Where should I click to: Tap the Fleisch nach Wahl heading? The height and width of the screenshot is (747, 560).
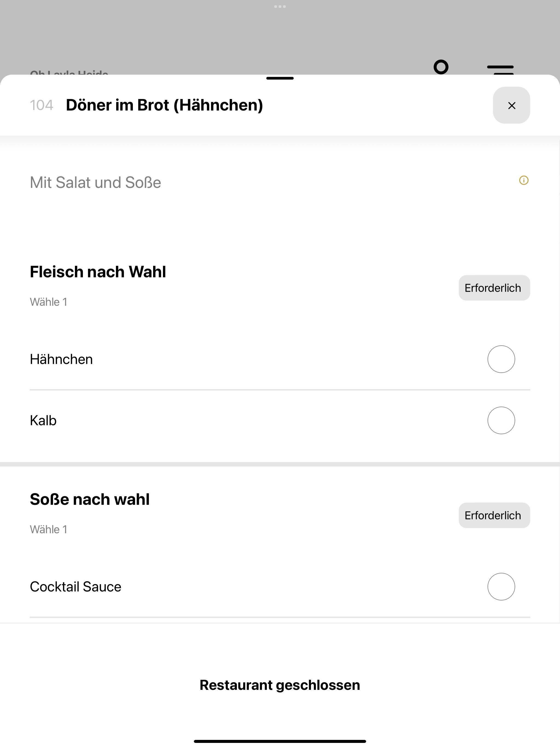point(98,272)
